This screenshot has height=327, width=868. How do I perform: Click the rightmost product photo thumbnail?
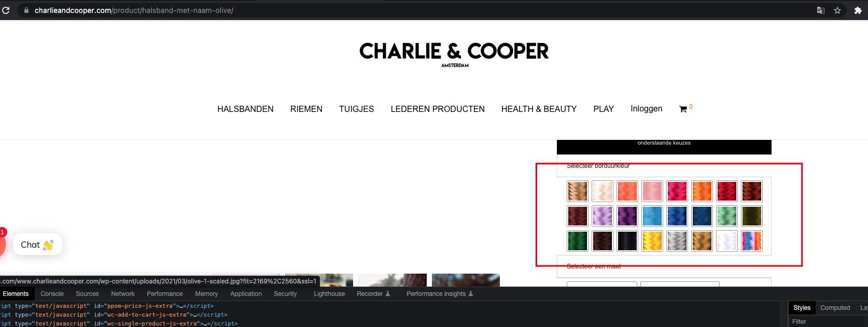coord(466,280)
